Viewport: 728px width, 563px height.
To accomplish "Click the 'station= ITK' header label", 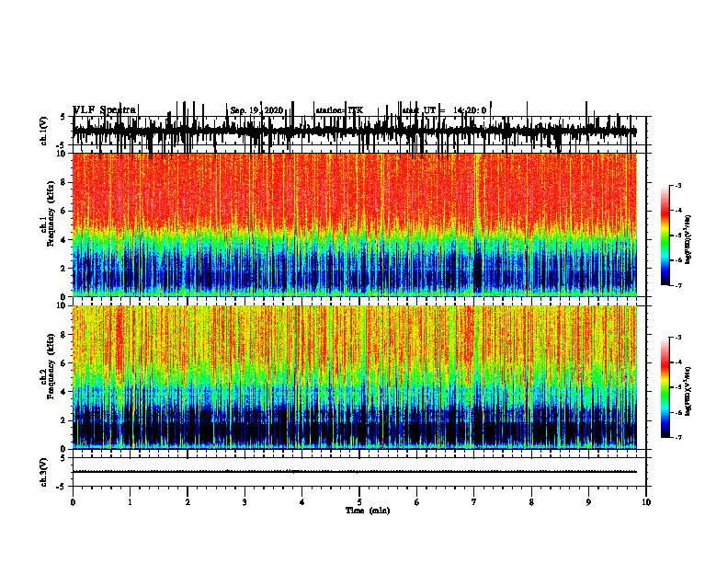I will click(339, 110).
